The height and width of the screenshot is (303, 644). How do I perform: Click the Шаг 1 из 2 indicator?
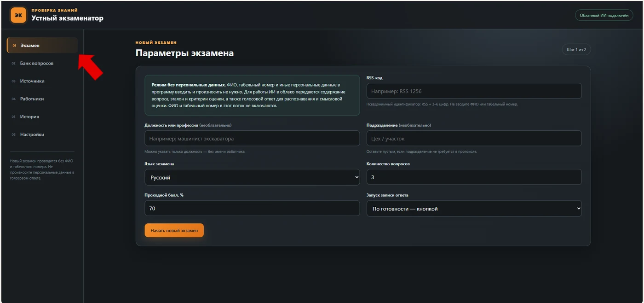point(576,49)
